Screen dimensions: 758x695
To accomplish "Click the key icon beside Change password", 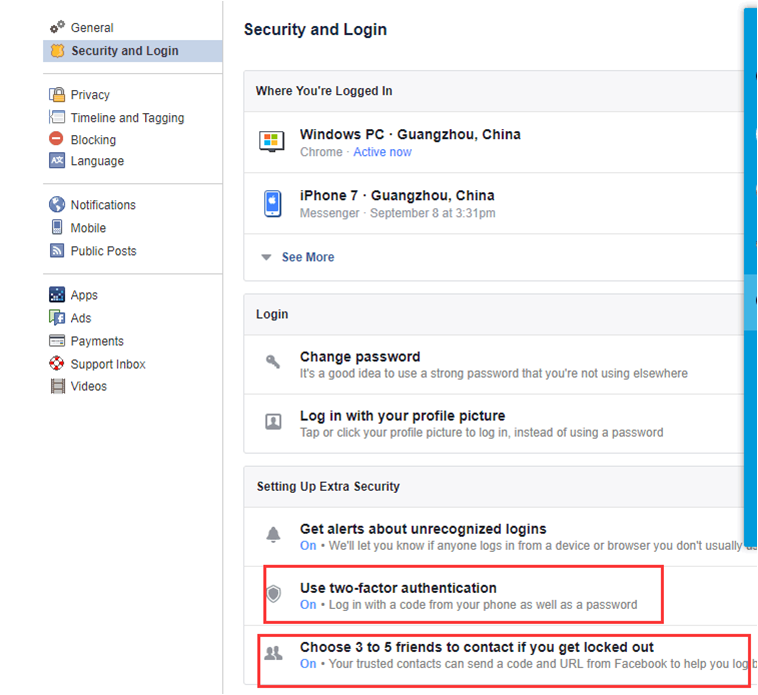I will [273, 363].
